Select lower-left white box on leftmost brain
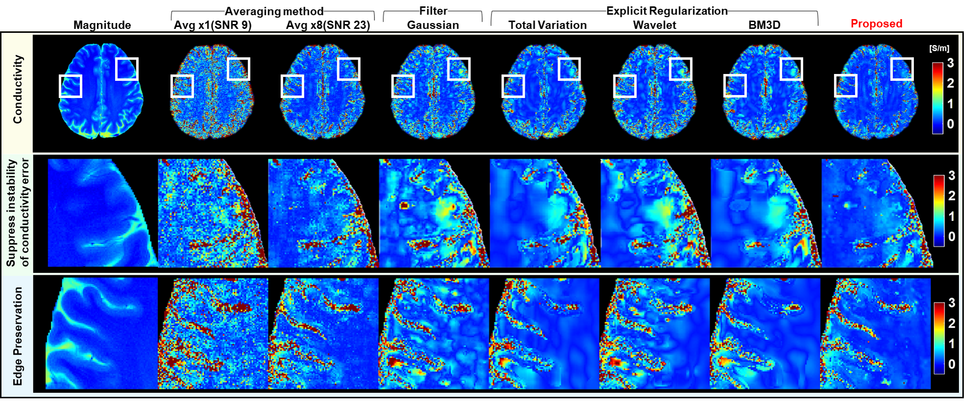This screenshot has height=413, width=980. coord(70,86)
